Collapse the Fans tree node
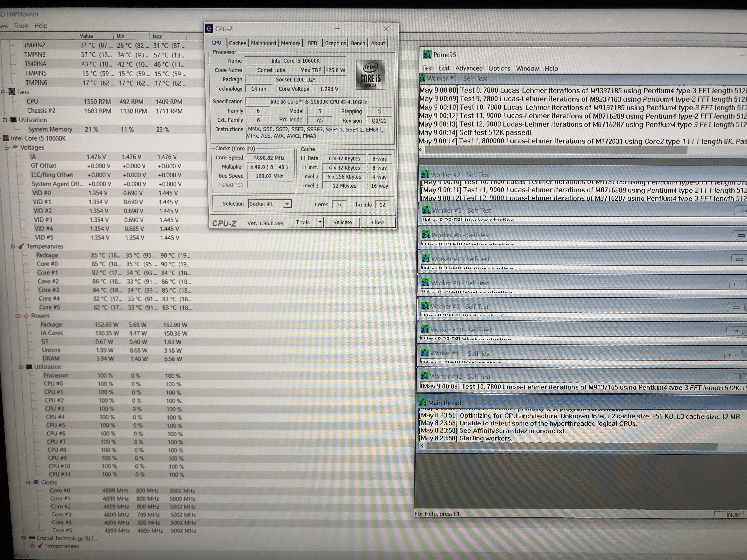747x560 pixels. (x=3, y=92)
